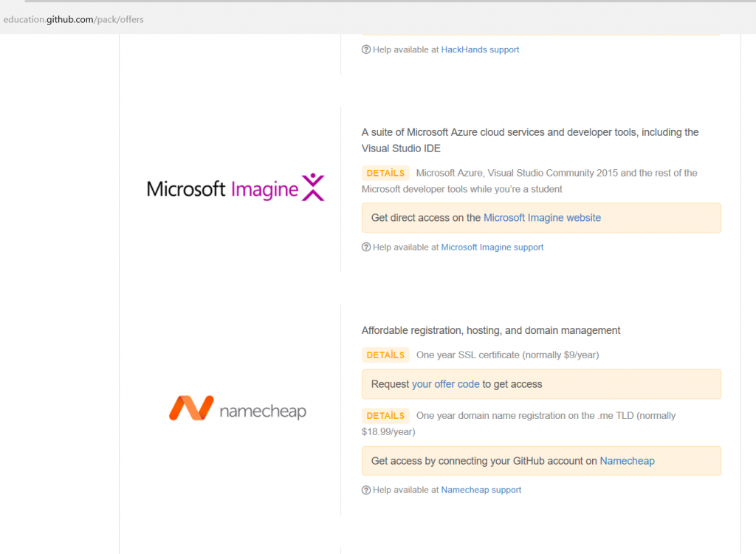This screenshot has height=554, width=756.
Task: Click 'One year SSL certificate (normally $9/year)' text
Action: (x=508, y=355)
